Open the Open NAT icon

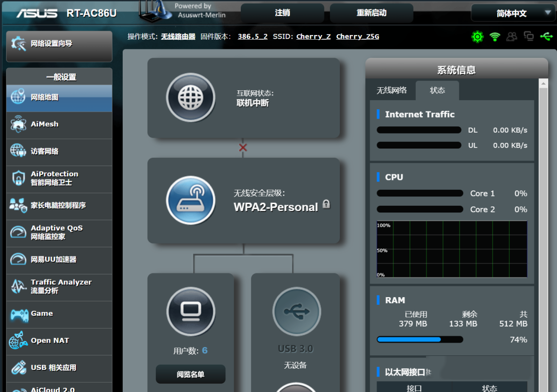18,340
